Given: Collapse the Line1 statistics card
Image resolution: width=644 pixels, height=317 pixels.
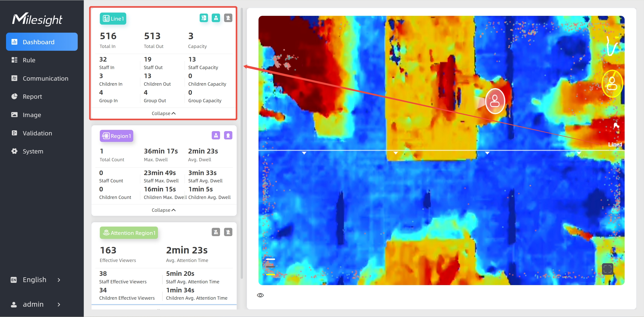Looking at the screenshot, I should coord(163,113).
